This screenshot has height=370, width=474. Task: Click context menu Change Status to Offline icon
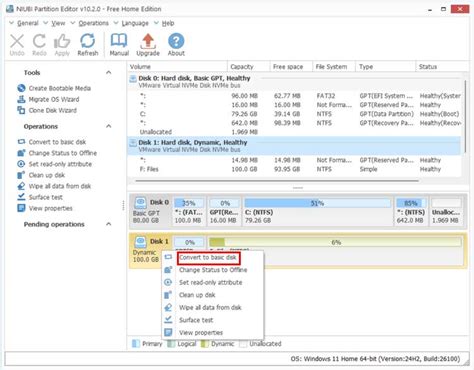[168, 270]
